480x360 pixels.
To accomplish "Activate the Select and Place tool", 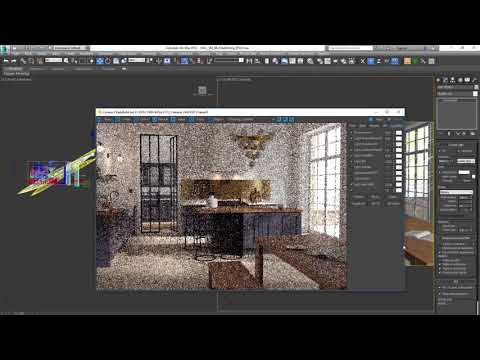I will [x=124, y=61].
